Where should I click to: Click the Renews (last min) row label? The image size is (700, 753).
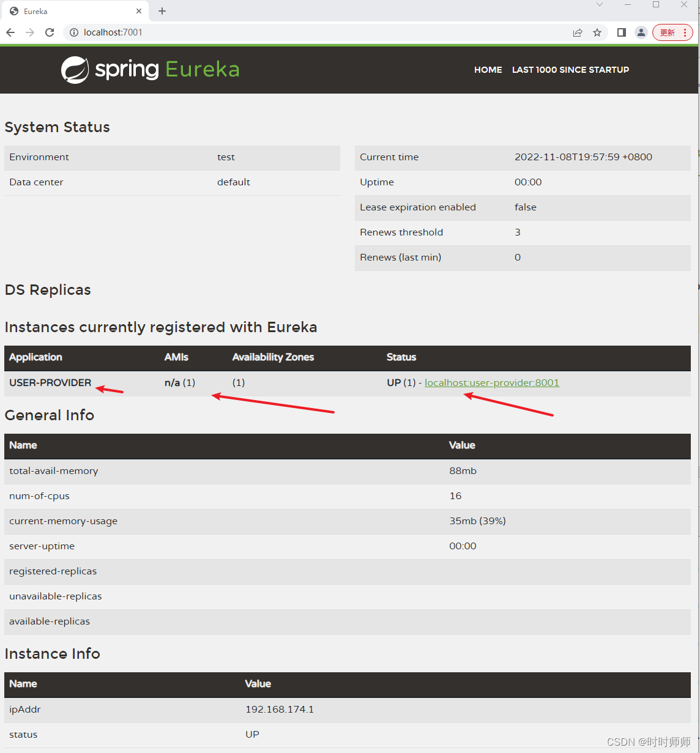coord(400,258)
